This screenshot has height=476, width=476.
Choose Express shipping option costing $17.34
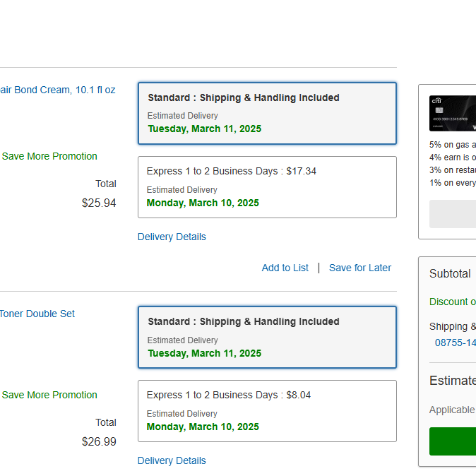(x=266, y=186)
